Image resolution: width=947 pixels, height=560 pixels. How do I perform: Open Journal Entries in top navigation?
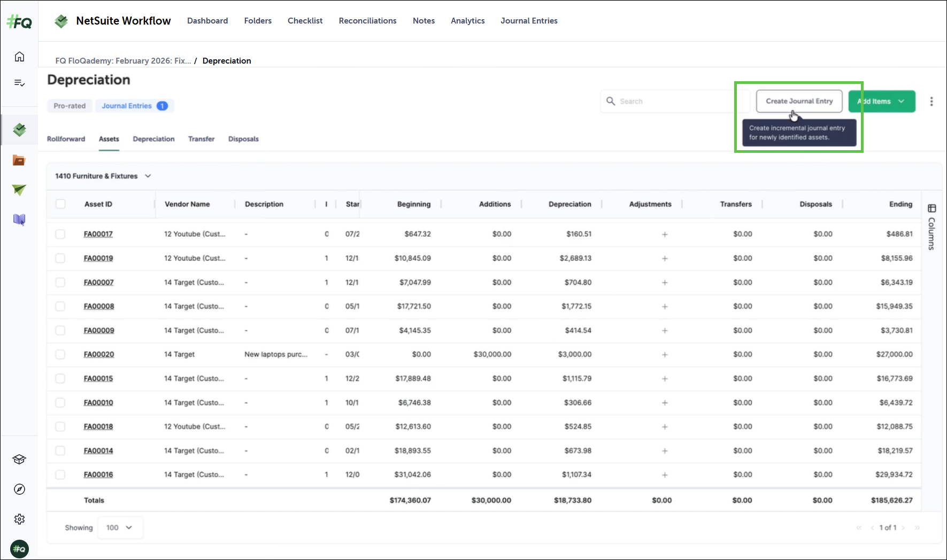(x=529, y=21)
